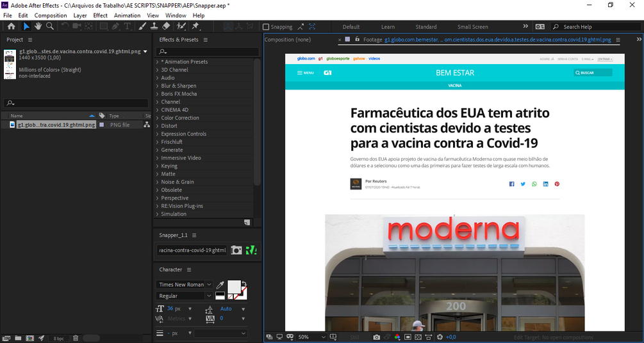Toggle snap to collapsed compositions option

[312, 27]
